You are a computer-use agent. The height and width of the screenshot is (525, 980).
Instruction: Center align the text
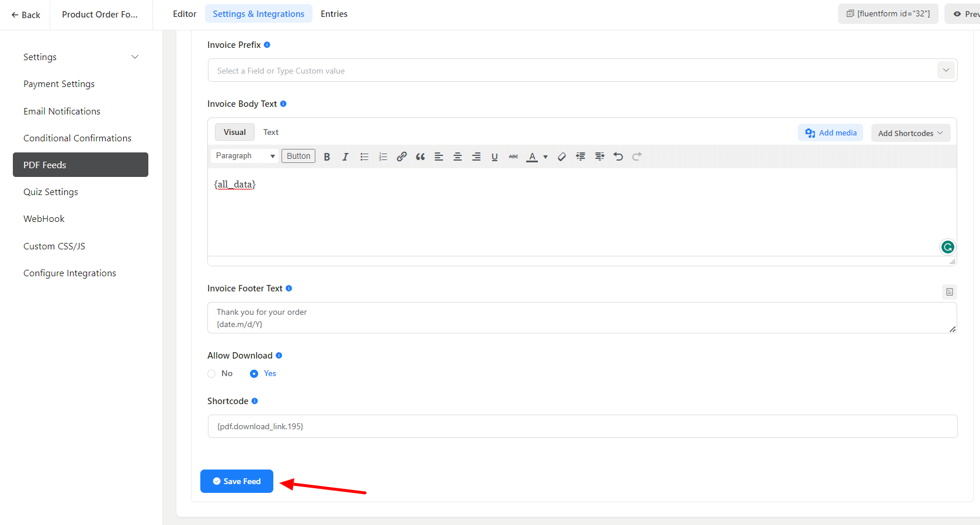pyautogui.click(x=458, y=157)
